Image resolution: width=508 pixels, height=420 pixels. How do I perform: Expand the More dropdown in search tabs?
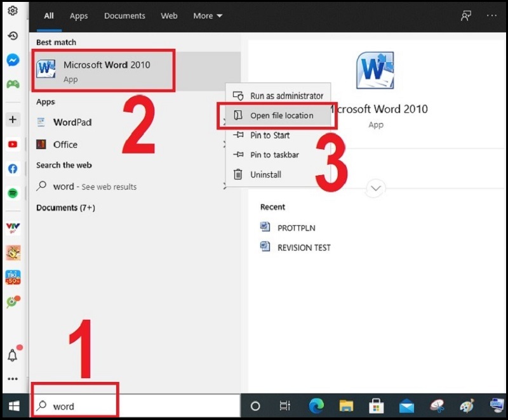[208, 16]
